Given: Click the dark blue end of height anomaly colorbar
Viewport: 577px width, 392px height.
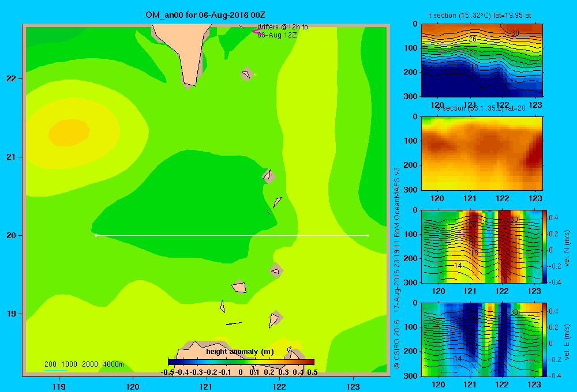Looking at the screenshot, I should tap(172, 362).
